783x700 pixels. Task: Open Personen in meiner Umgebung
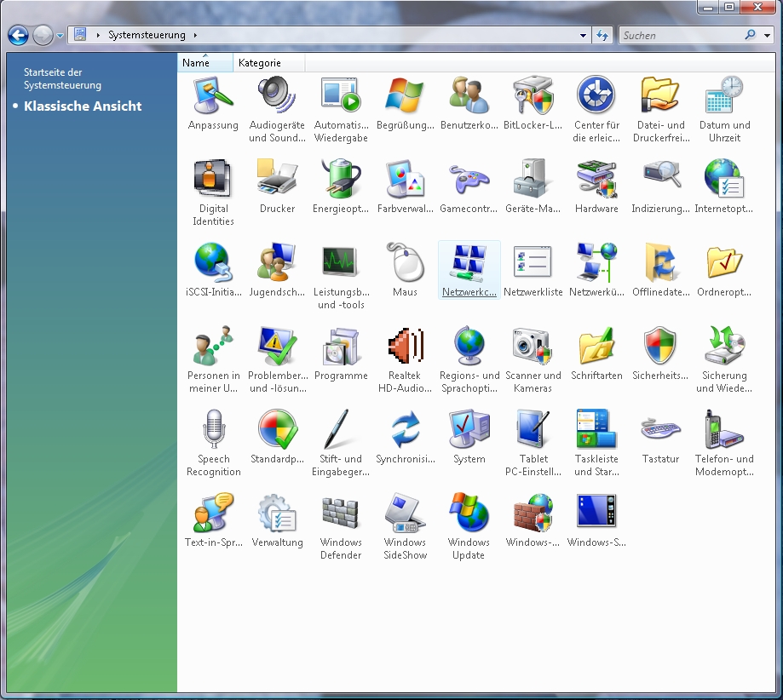213,345
